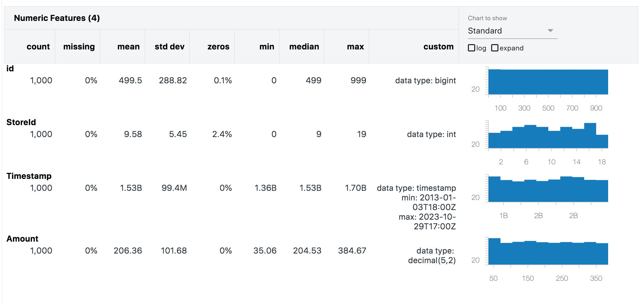
Task: Open the Chart to show dropdown
Action: point(512,31)
